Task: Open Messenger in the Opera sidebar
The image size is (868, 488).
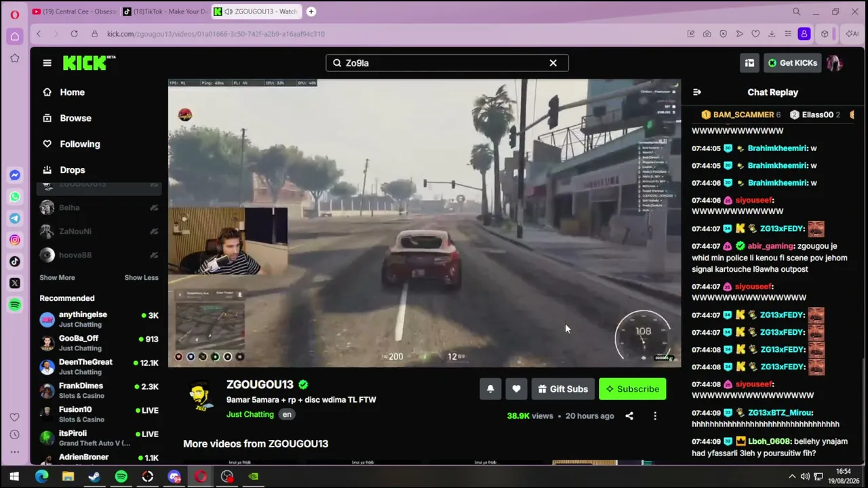Action: pos(15,176)
